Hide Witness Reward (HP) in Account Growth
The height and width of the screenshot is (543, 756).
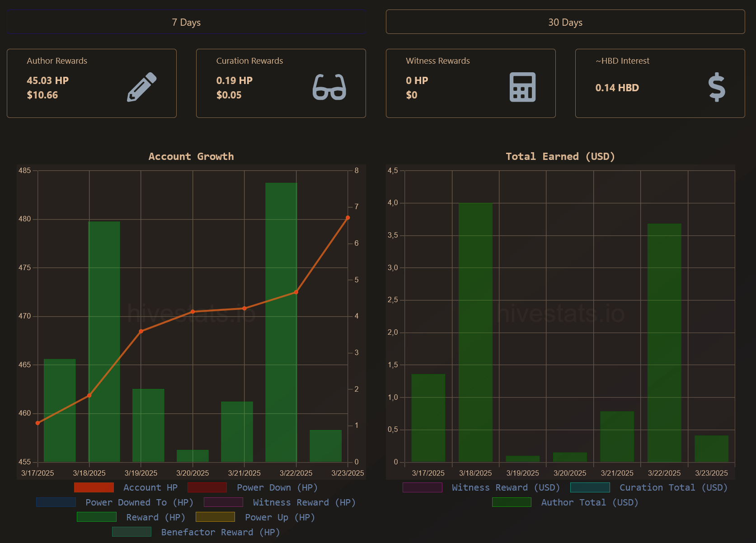pyautogui.click(x=223, y=502)
